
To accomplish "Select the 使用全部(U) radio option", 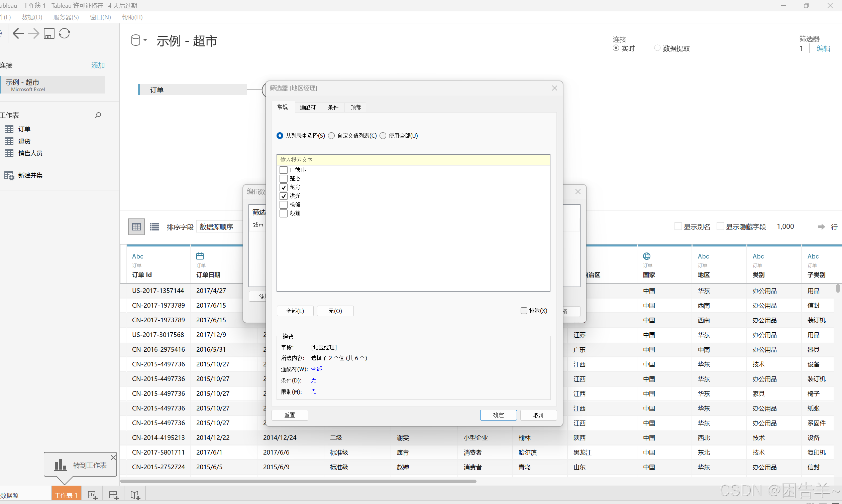I will click(383, 136).
